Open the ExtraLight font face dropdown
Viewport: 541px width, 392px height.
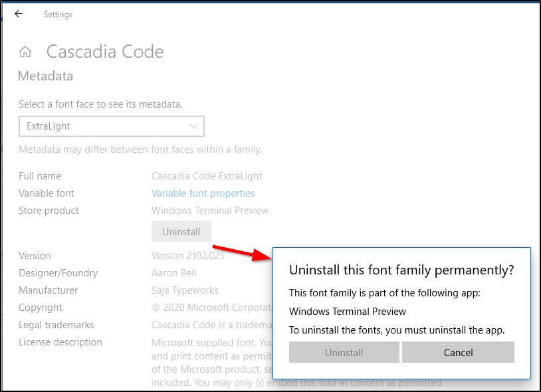click(x=111, y=126)
